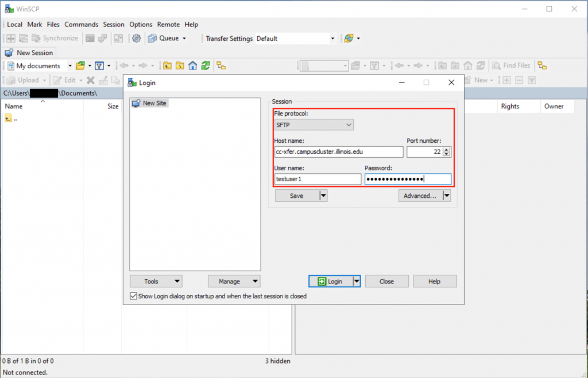
Task: Expand the Queue dropdown arrow
Action: [x=184, y=38]
